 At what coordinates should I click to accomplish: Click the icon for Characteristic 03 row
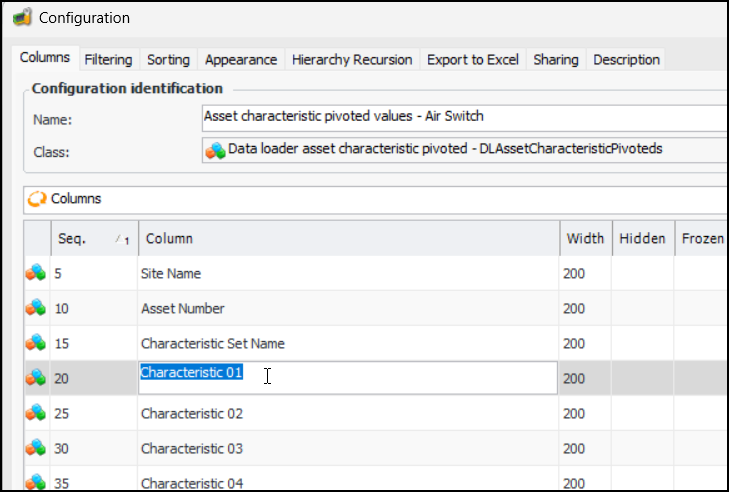36,448
